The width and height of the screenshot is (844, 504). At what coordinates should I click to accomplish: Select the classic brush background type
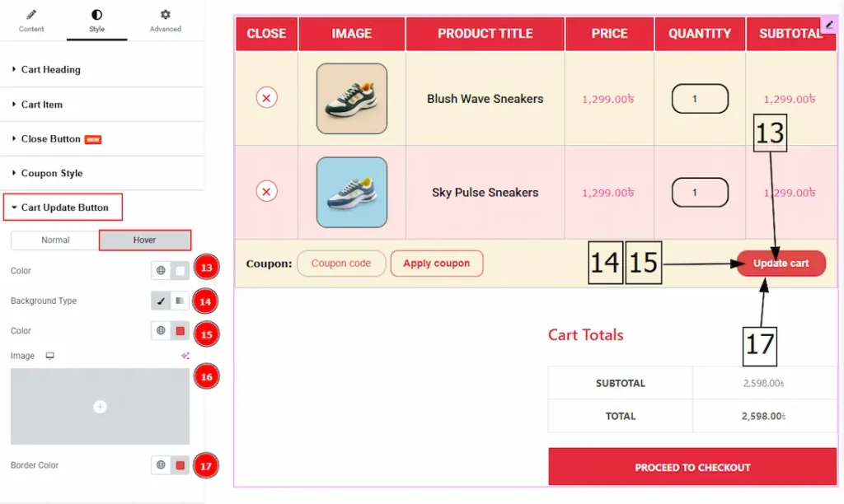click(161, 301)
